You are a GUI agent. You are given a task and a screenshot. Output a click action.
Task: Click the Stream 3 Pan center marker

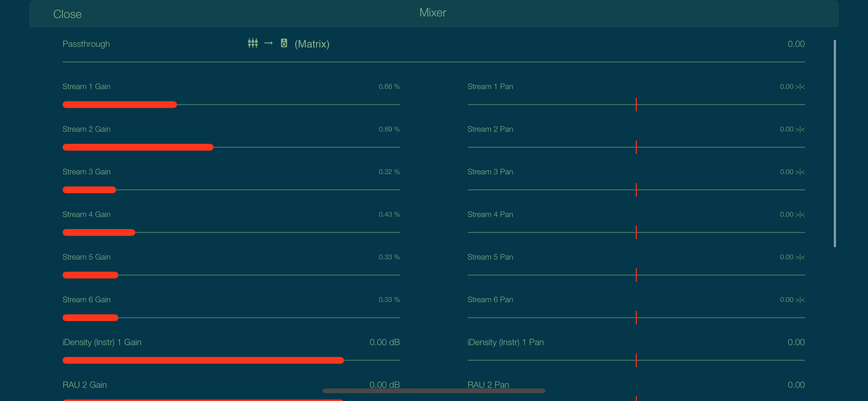[x=636, y=190]
